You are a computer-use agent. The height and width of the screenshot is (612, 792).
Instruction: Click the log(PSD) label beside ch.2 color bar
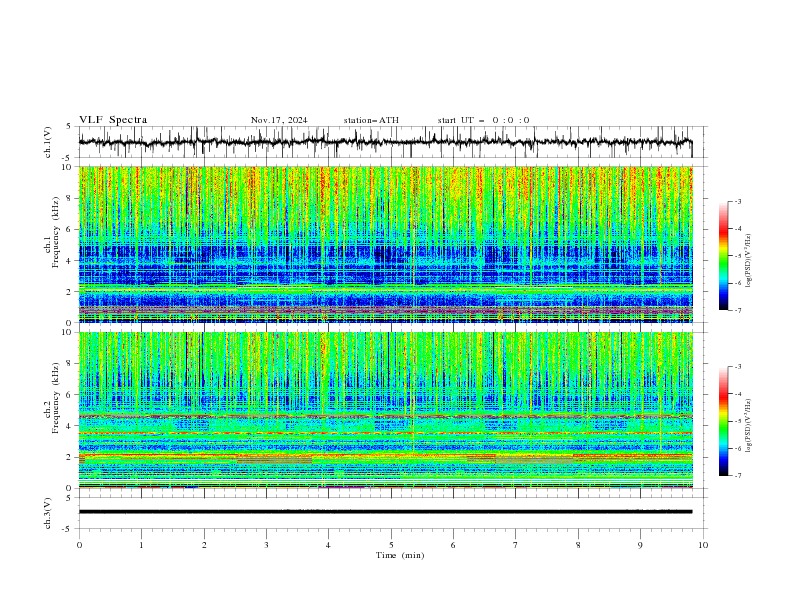pyautogui.click(x=749, y=425)
